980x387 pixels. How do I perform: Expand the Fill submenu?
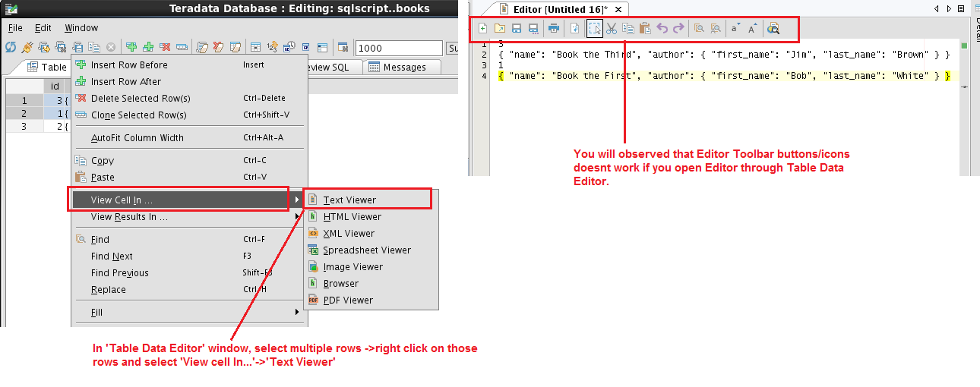click(189, 312)
